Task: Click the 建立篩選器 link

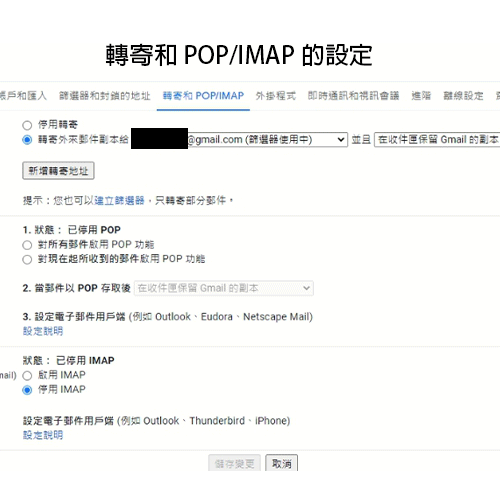Action: (x=119, y=200)
